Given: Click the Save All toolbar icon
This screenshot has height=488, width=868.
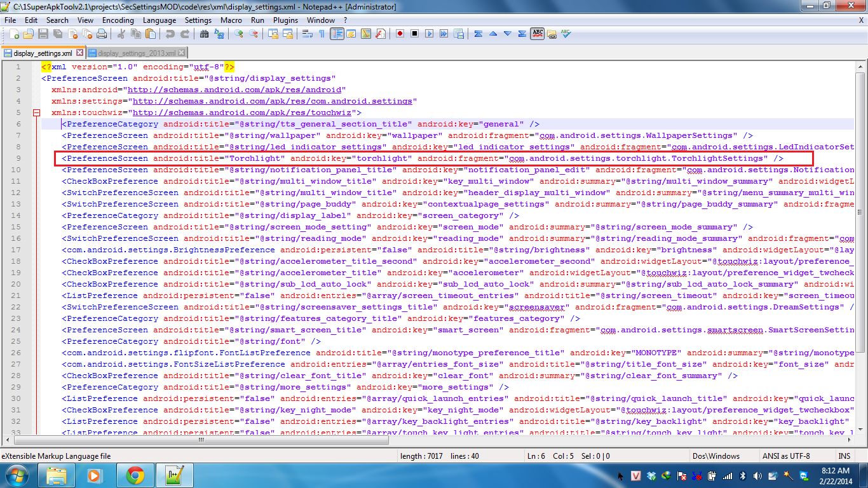Looking at the screenshot, I should [58, 34].
